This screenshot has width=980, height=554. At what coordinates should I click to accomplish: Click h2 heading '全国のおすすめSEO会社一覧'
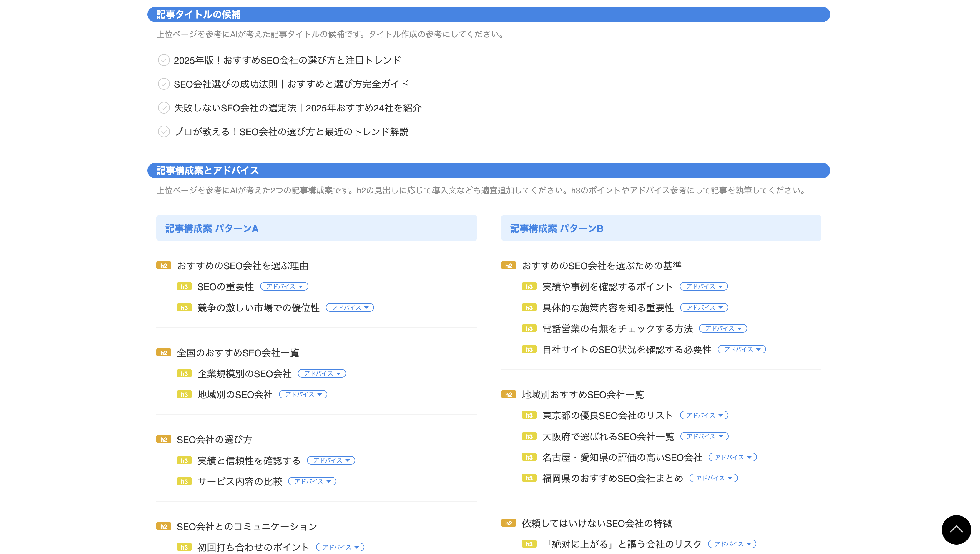pos(238,353)
